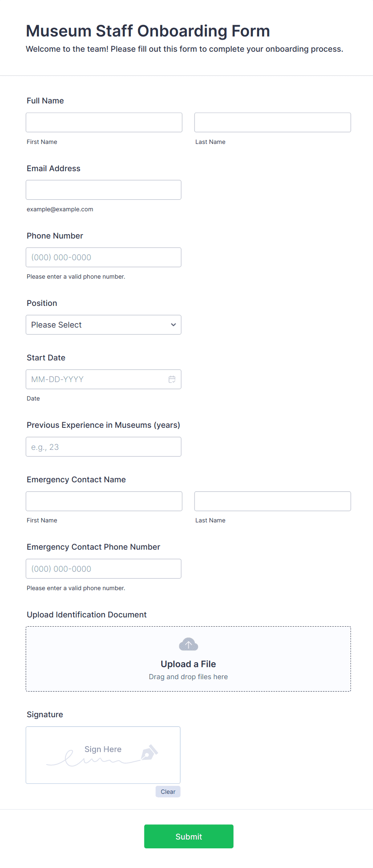Open the date picker calendar icon
The height and width of the screenshot is (868, 373).
point(172,379)
